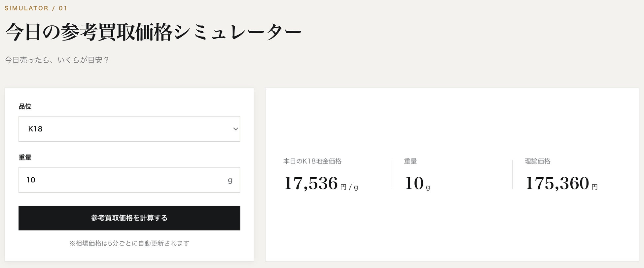Click the dropdown chevron arrow
644x268 pixels.
coord(235,129)
